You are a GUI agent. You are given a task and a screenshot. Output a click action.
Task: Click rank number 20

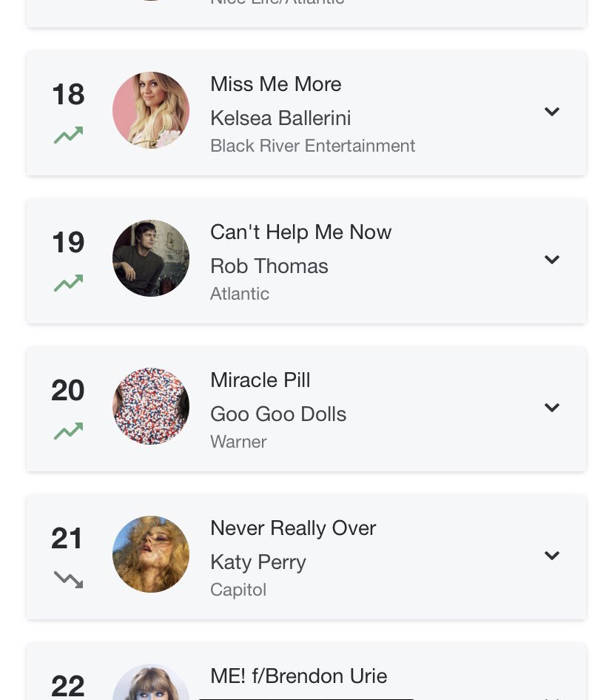click(68, 390)
